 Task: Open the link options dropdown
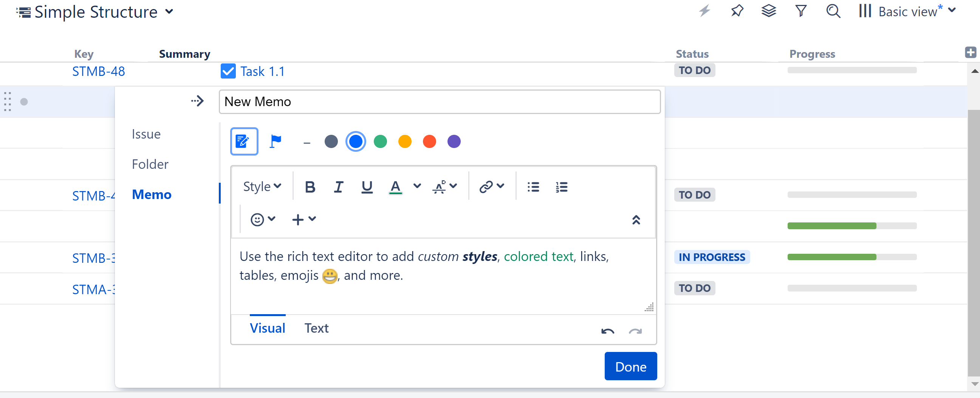click(492, 187)
